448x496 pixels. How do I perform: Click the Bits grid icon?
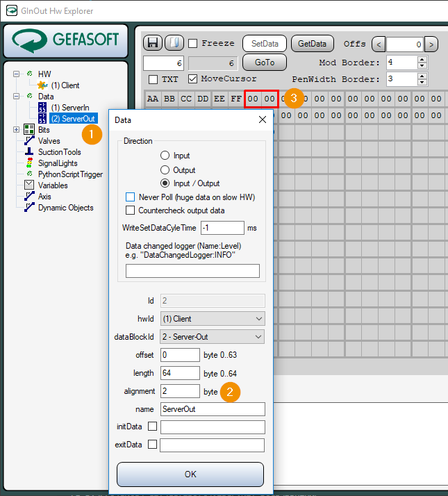click(x=29, y=130)
